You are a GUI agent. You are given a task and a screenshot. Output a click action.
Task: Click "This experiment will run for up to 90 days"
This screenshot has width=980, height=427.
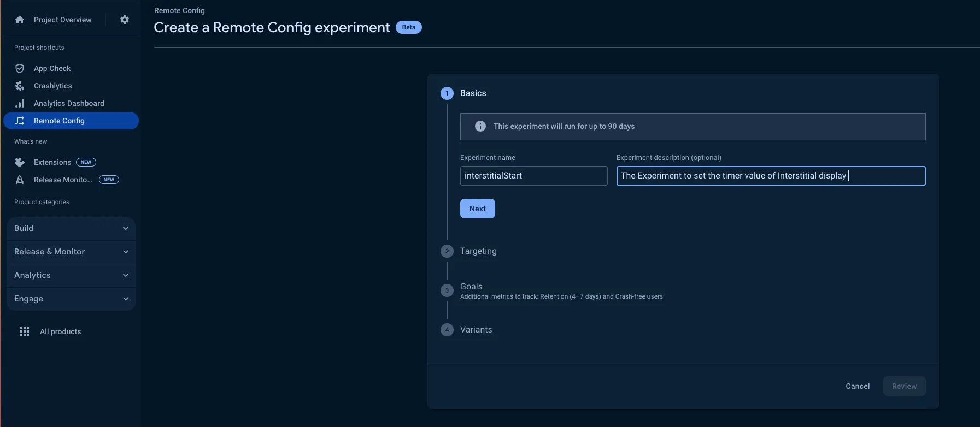(x=564, y=126)
